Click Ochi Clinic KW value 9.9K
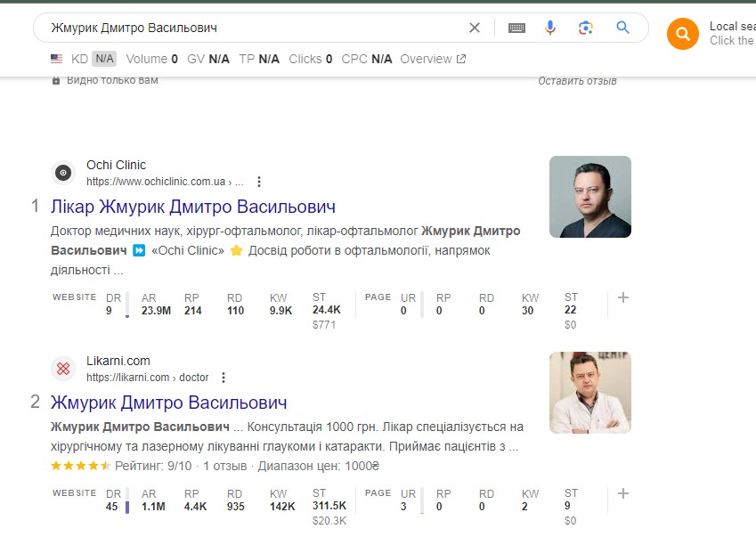Image resolution: width=756 pixels, height=545 pixels. coord(281,311)
